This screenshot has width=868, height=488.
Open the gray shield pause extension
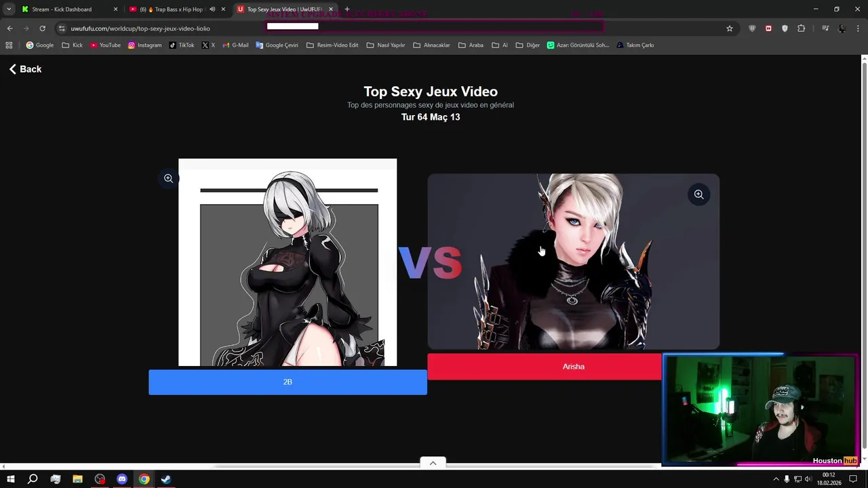click(x=752, y=28)
